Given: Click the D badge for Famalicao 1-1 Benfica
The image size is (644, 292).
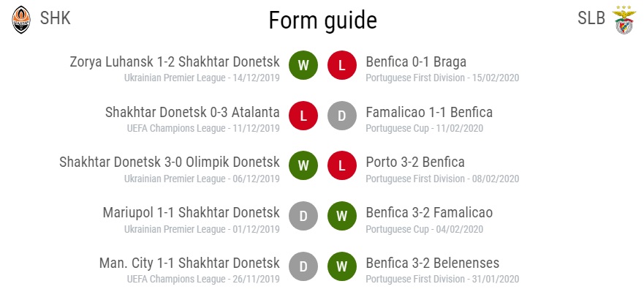Looking at the screenshot, I should [341, 116].
